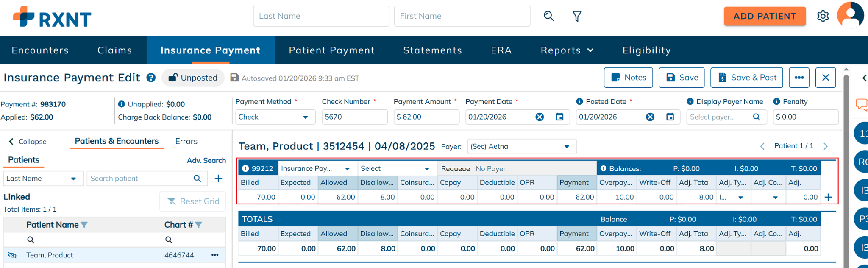Open the filter funnel icon in header
The width and height of the screenshot is (868, 268).
(x=577, y=16)
